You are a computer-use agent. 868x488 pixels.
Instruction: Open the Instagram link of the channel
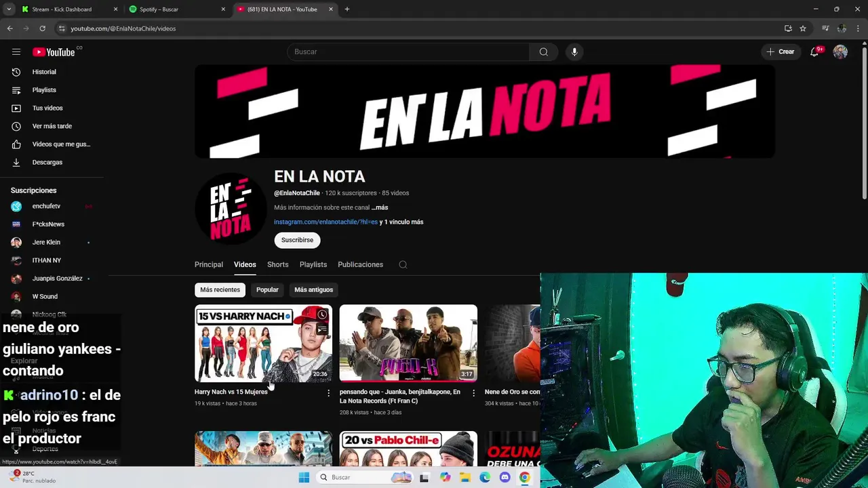[325, 222]
